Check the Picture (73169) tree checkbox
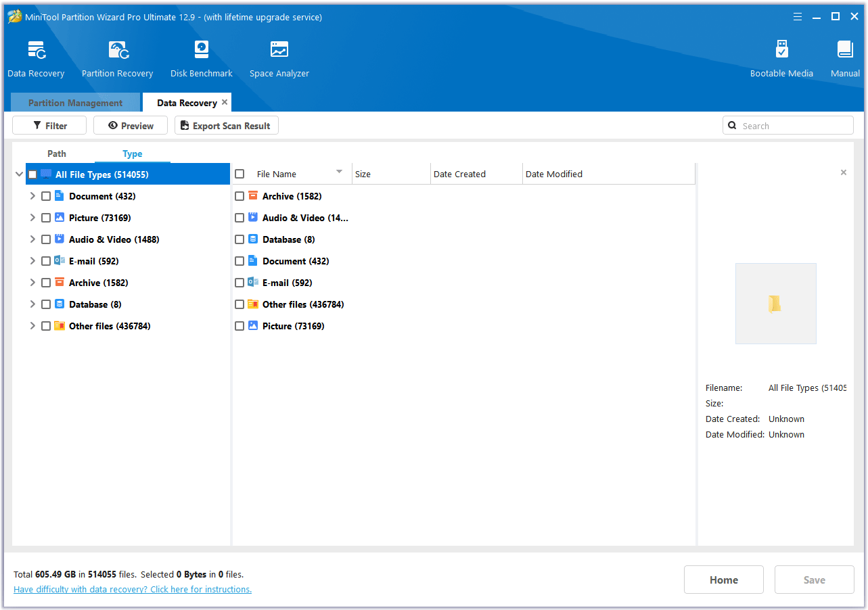 pyautogui.click(x=46, y=218)
